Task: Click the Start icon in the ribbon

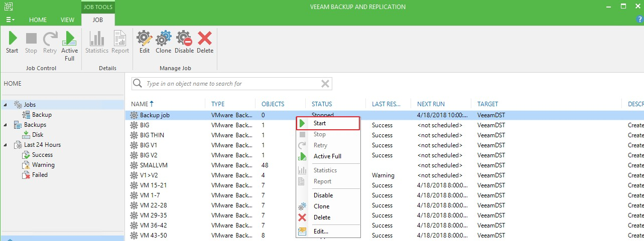Action: 12,39
